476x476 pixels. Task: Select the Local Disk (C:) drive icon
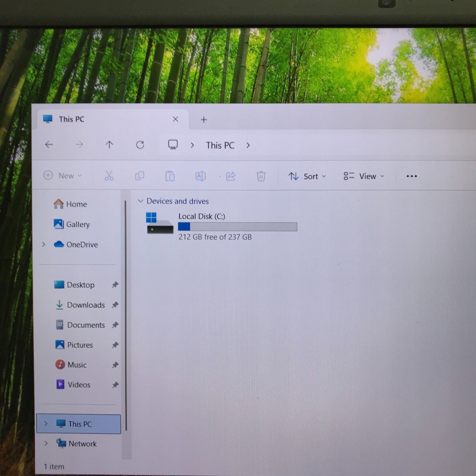(x=160, y=223)
